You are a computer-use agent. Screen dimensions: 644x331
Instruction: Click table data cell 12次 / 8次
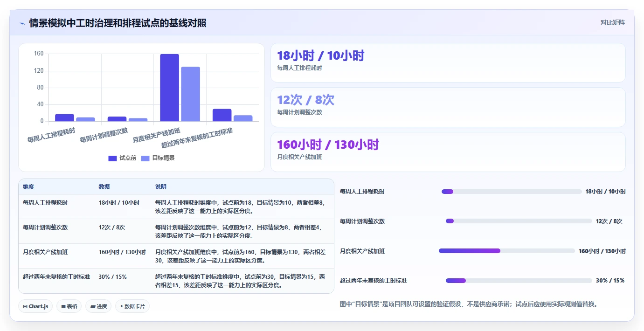[112, 228]
